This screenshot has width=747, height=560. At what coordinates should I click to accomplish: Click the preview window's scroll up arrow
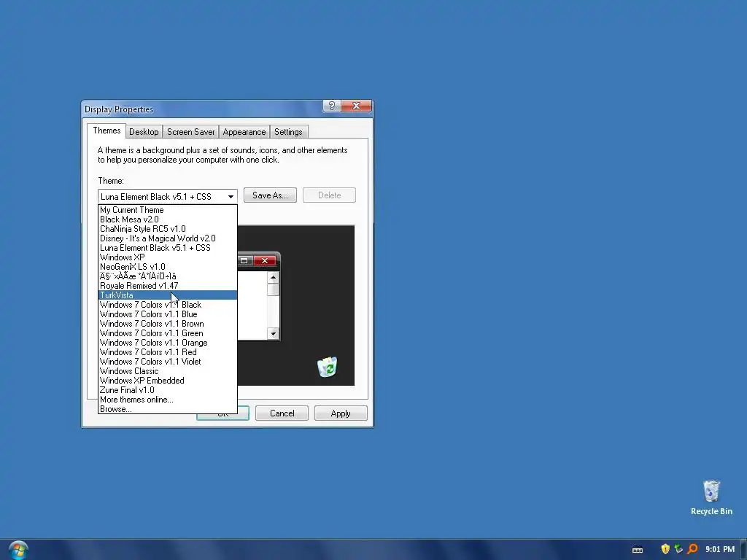tap(273, 277)
